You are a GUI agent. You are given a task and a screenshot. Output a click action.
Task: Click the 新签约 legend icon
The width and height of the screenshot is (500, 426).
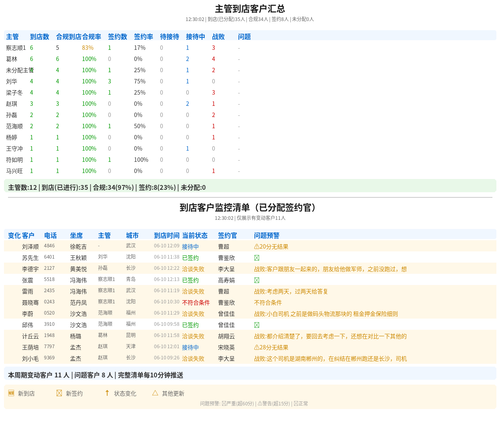(x=59, y=393)
